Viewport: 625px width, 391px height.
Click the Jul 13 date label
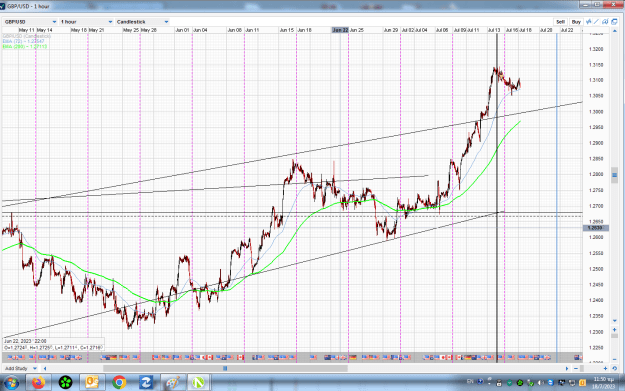pyautogui.click(x=494, y=30)
